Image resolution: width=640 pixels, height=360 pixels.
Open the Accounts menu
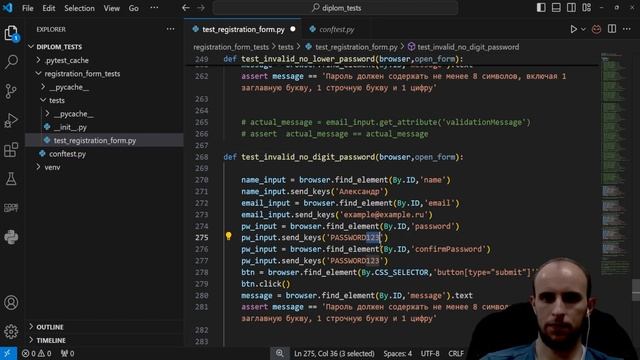pyautogui.click(x=11, y=302)
